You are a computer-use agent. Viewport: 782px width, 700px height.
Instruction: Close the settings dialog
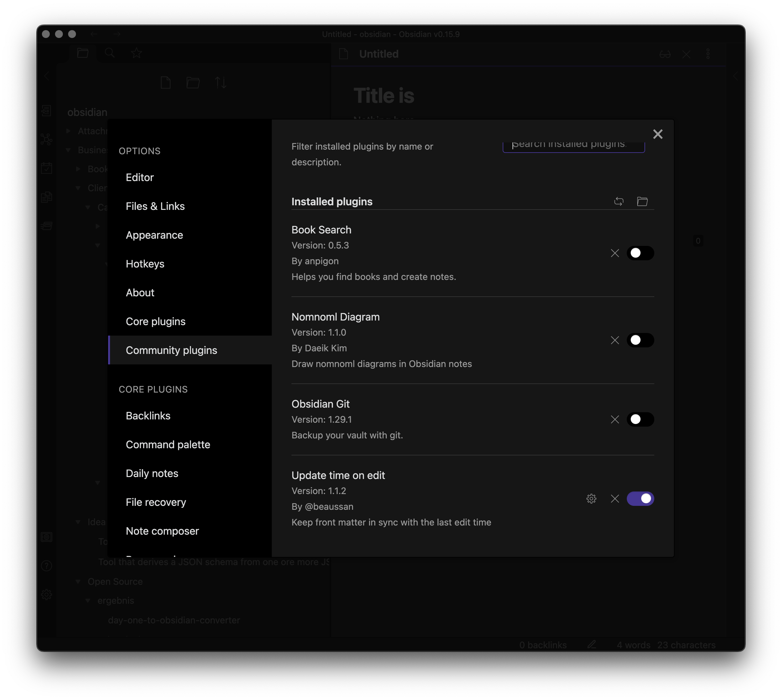coord(658,134)
